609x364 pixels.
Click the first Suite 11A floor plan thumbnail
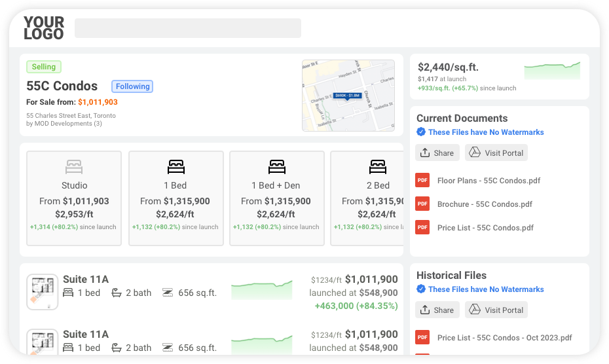[43, 292]
